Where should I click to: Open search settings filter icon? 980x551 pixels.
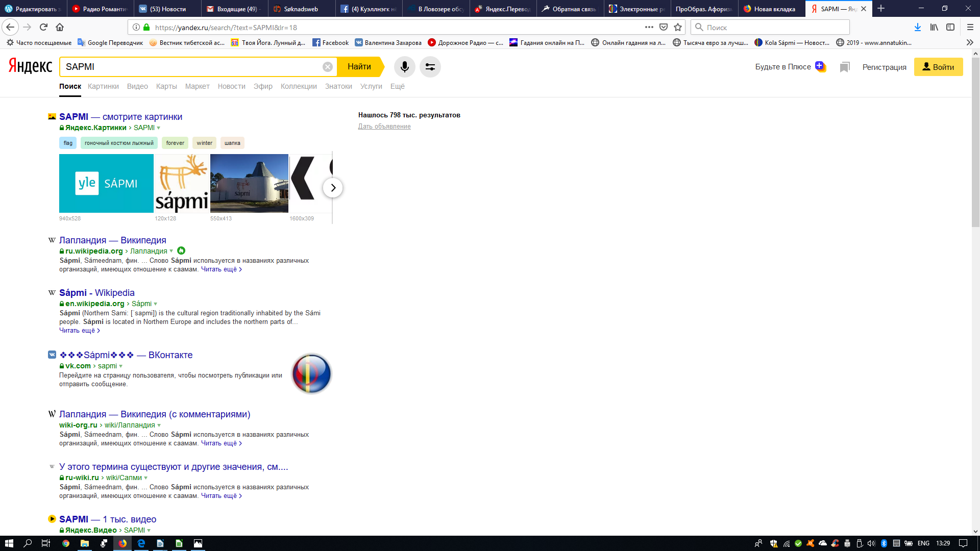pyautogui.click(x=430, y=67)
